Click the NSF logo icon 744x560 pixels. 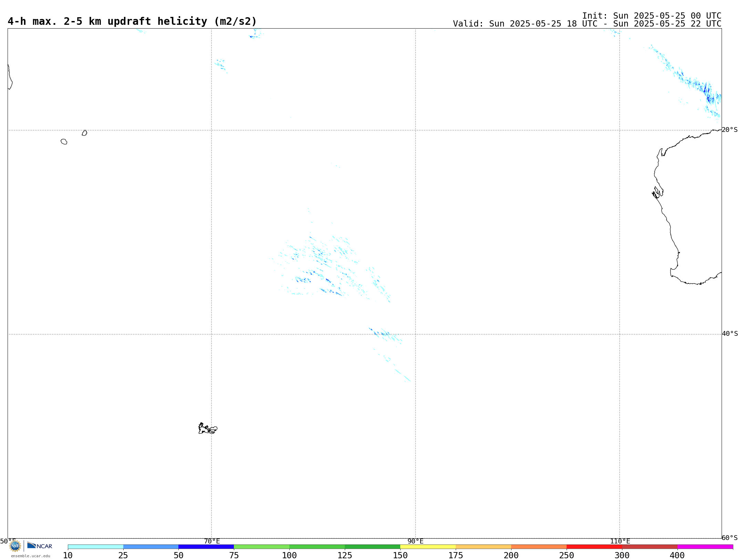tap(15, 546)
